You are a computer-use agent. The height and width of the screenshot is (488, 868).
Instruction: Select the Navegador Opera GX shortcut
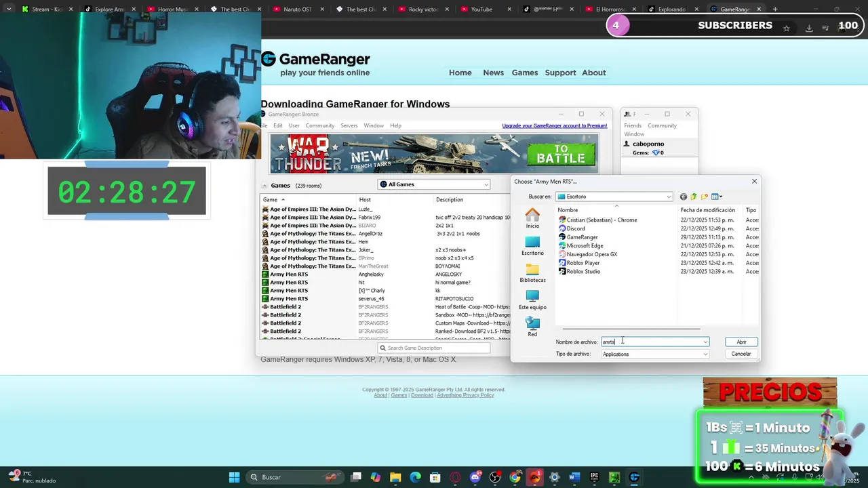pos(587,254)
